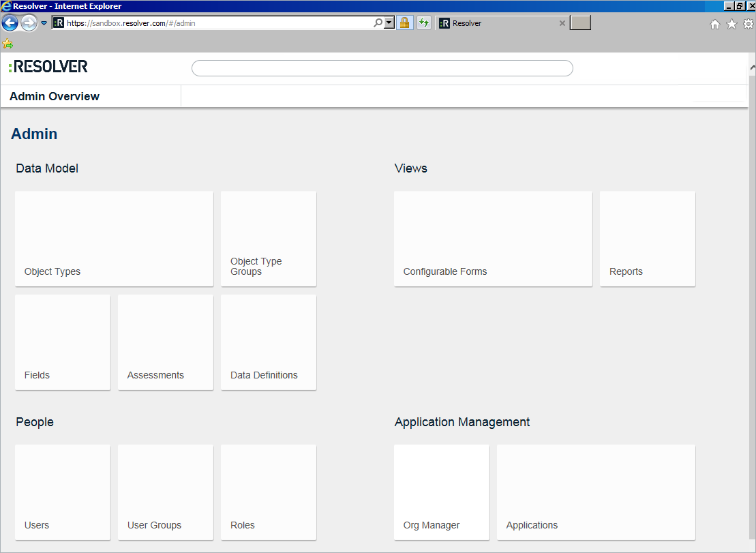756x553 pixels.
Task: Click the add to favorites bar icon
Action: pyautogui.click(x=7, y=44)
